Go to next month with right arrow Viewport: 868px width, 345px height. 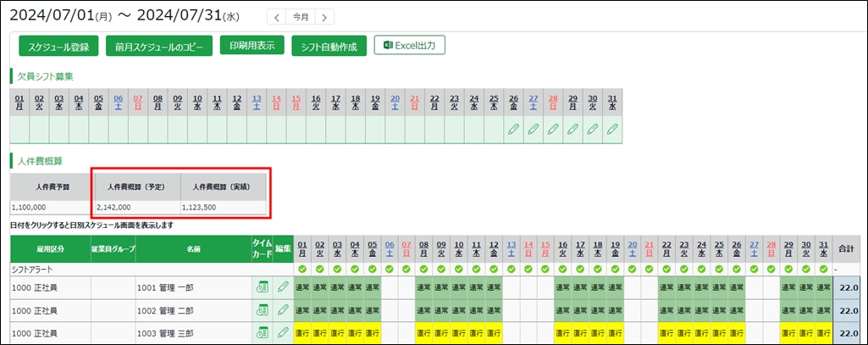tap(324, 17)
